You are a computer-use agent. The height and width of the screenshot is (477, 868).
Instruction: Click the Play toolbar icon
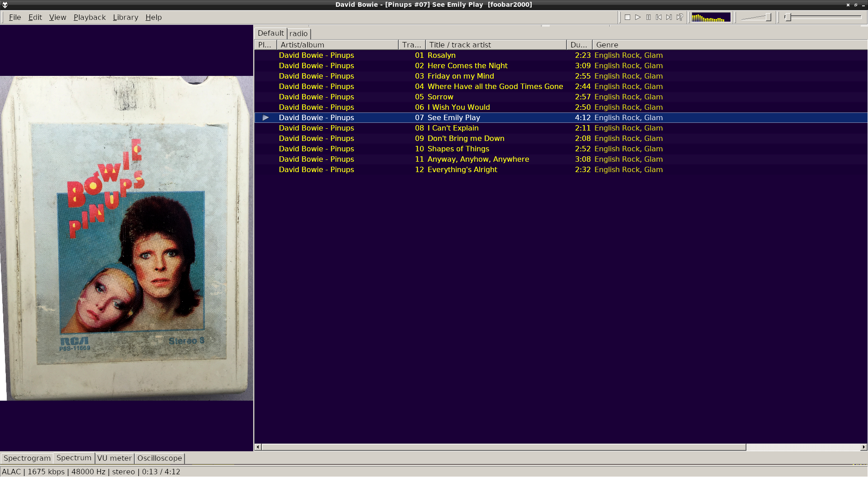click(x=638, y=17)
